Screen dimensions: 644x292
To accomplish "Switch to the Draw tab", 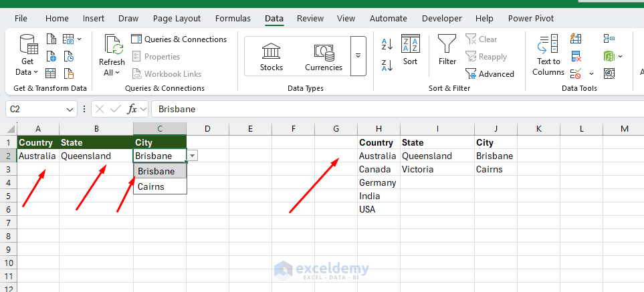I will coord(128,19).
